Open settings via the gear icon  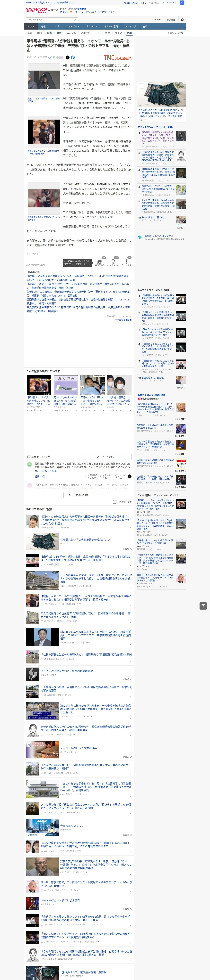[182, 20]
